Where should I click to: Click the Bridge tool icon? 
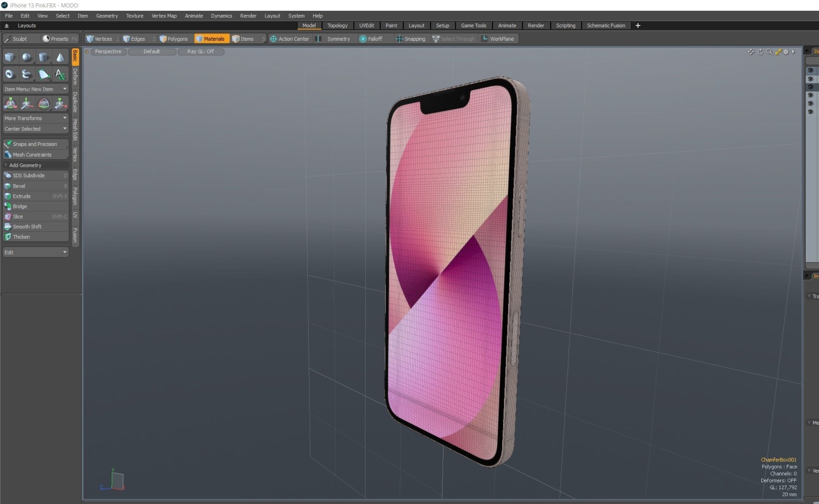click(x=8, y=206)
